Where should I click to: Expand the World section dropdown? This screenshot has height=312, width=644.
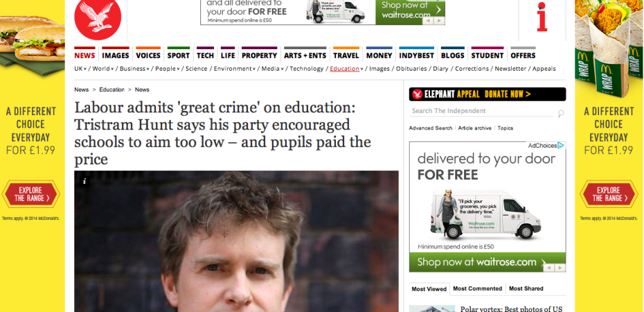(x=112, y=69)
